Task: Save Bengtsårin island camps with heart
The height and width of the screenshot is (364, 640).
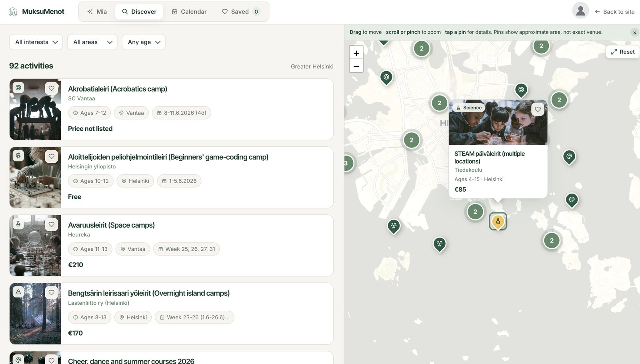Action: (52, 292)
